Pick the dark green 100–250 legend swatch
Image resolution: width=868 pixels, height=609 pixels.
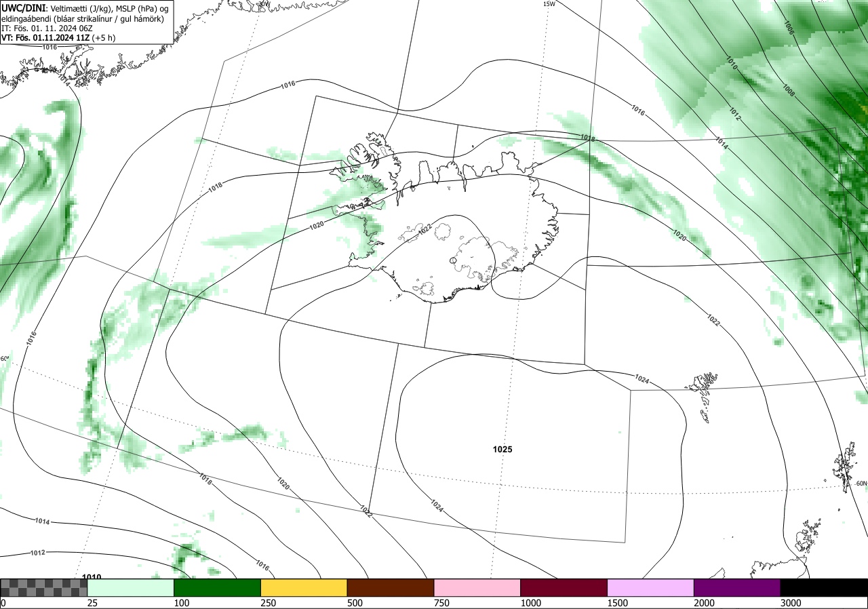coord(218,587)
